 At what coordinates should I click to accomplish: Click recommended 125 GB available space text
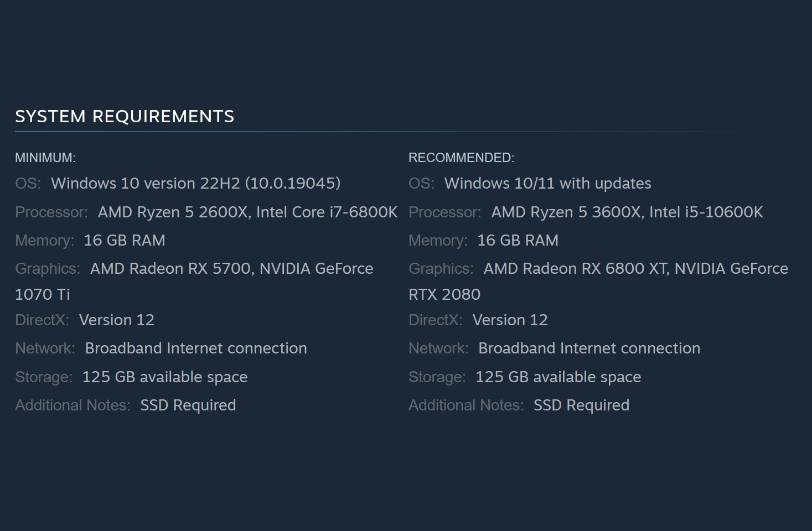point(558,377)
